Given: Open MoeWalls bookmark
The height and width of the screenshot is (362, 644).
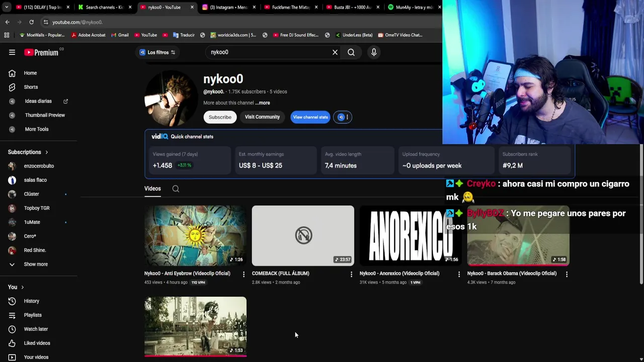Looking at the screenshot, I should click(42, 35).
